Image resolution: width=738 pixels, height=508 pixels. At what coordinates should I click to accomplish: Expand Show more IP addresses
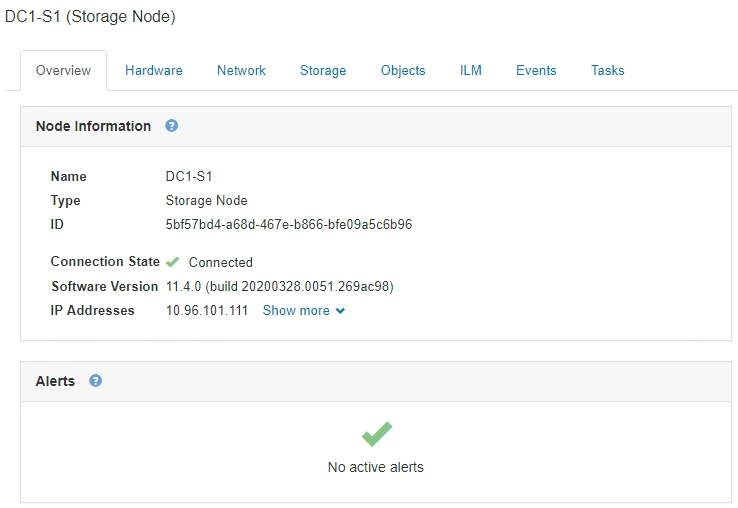pyautogui.click(x=296, y=311)
